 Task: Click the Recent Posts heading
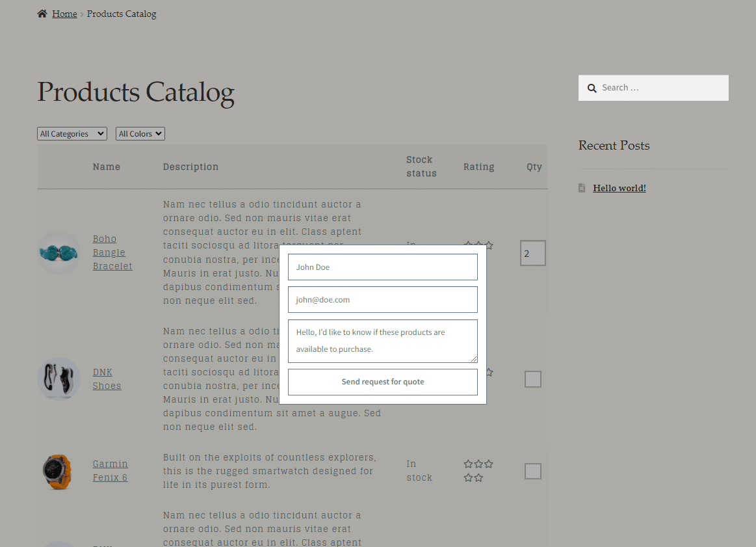click(614, 145)
